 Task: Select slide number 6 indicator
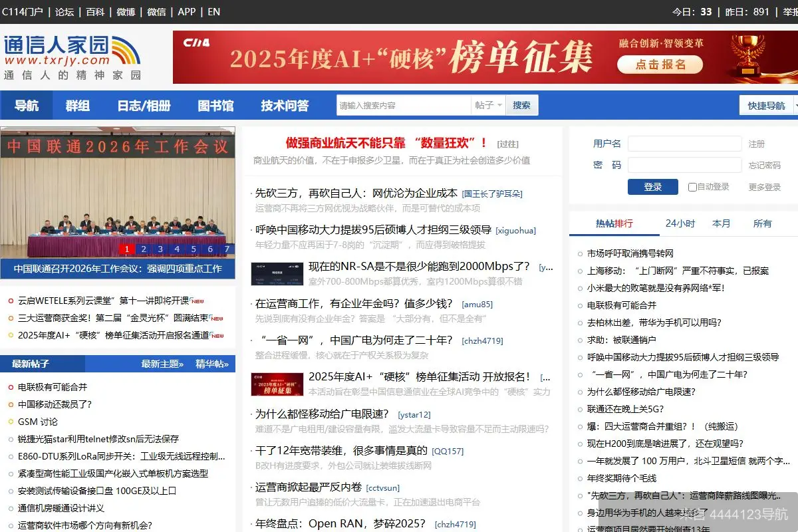click(x=210, y=249)
